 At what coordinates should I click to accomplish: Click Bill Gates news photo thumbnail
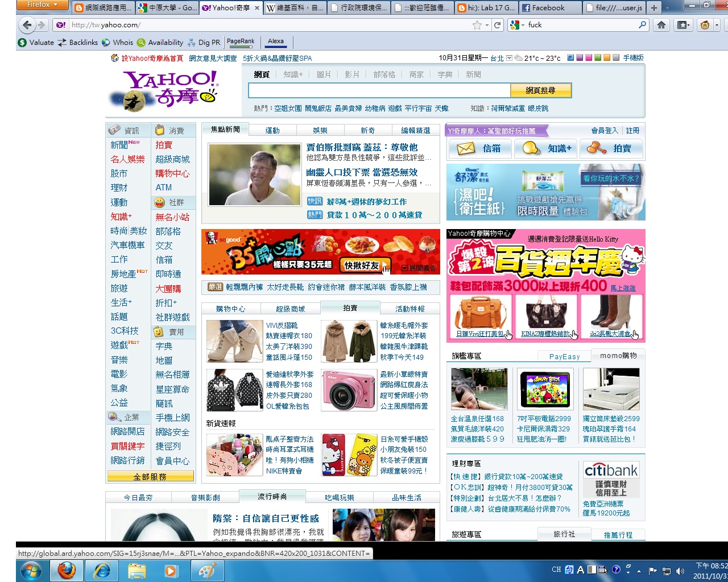pyautogui.click(x=254, y=174)
